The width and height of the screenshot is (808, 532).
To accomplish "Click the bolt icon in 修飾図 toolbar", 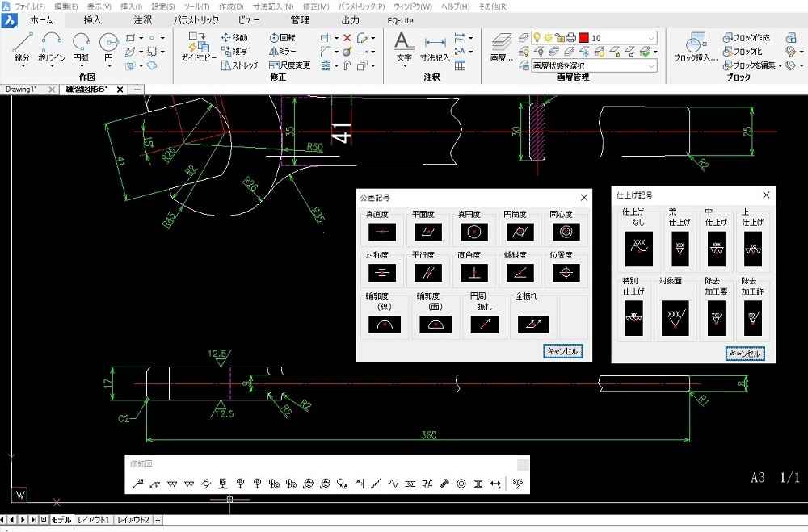I will (x=444, y=484).
